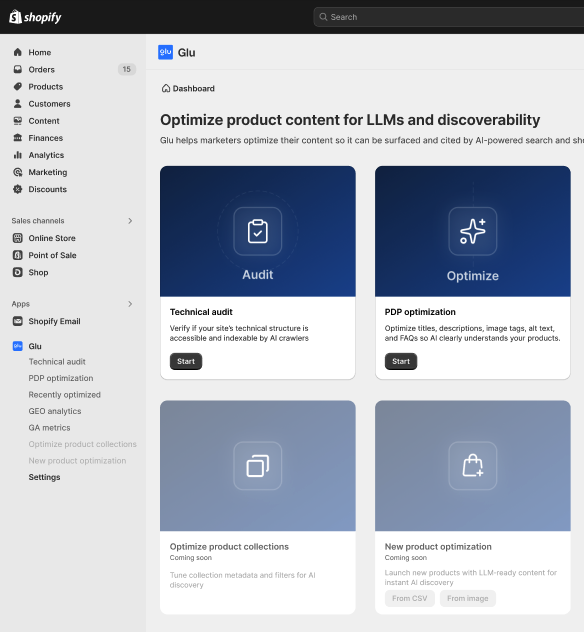The image size is (584, 632).
Task: Click the Glu icon in sidebar
Action: (x=17, y=346)
